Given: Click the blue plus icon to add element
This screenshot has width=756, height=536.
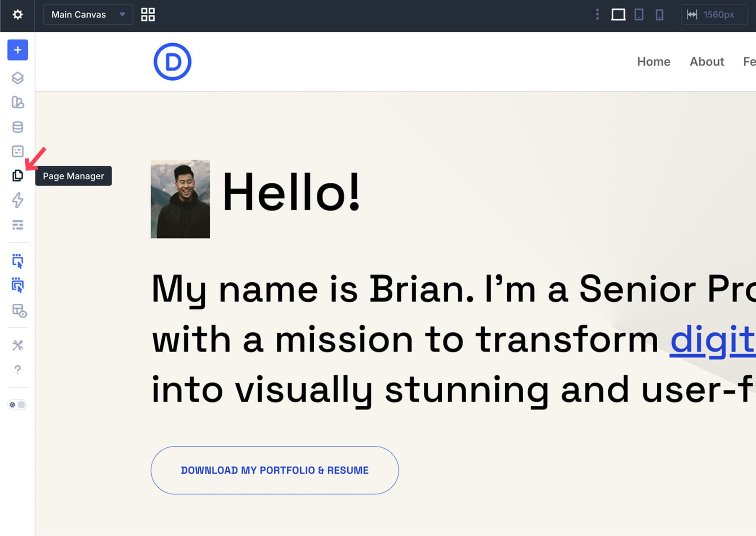Looking at the screenshot, I should (x=17, y=50).
